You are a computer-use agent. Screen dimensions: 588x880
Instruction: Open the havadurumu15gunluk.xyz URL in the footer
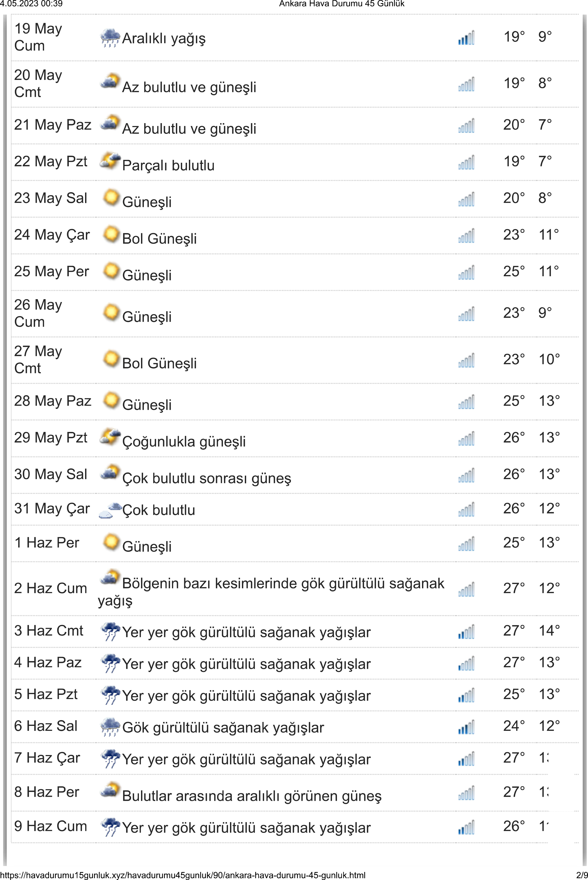[183, 875]
